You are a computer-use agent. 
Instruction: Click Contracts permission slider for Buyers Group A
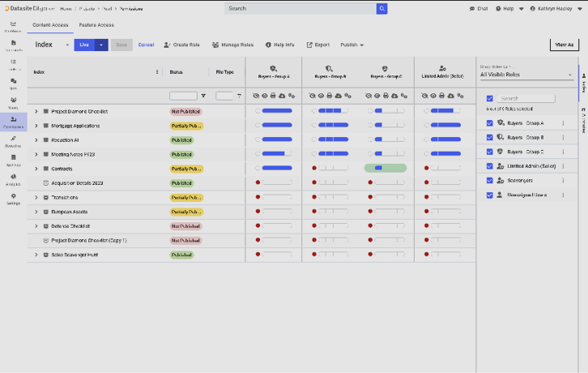click(x=276, y=169)
